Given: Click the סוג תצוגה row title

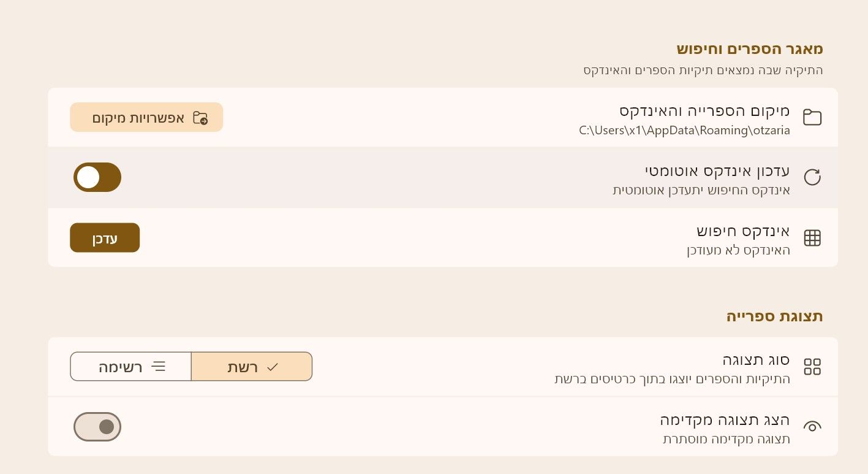Looking at the screenshot, I should click(756, 359).
